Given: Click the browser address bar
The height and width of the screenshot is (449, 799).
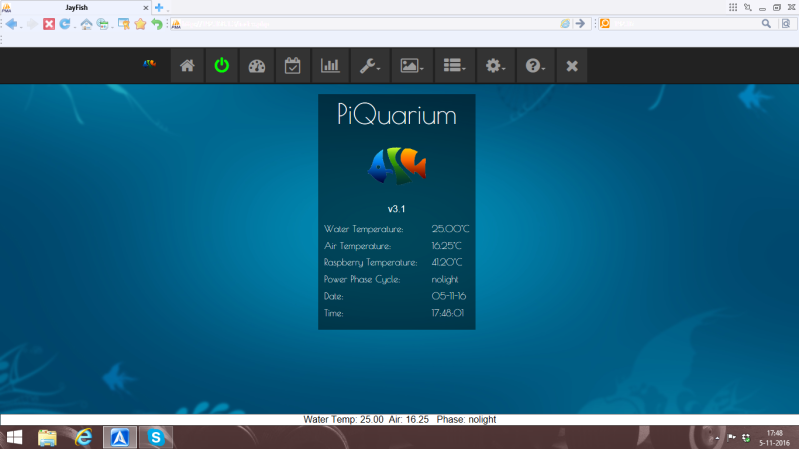Looking at the screenshot, I should point(360,24).
